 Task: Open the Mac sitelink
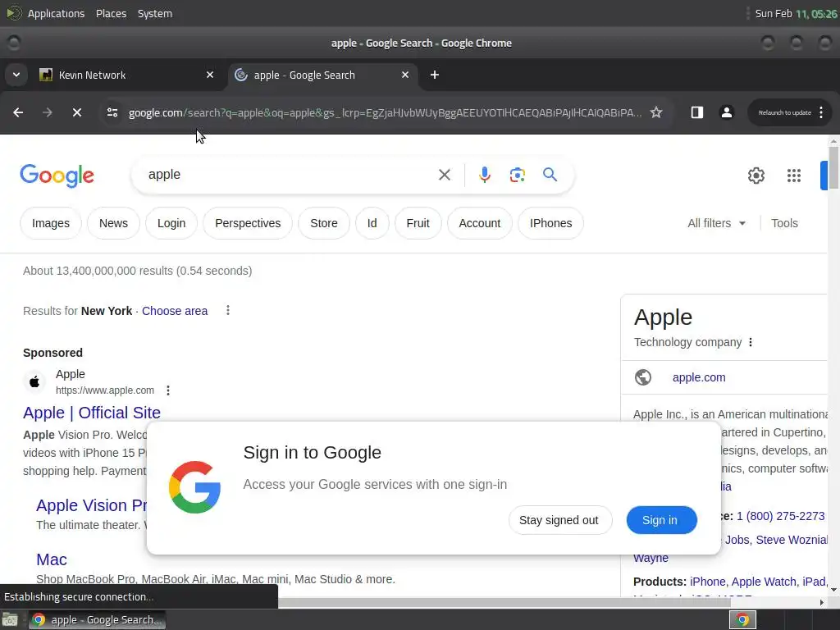(x=52, y=559)
